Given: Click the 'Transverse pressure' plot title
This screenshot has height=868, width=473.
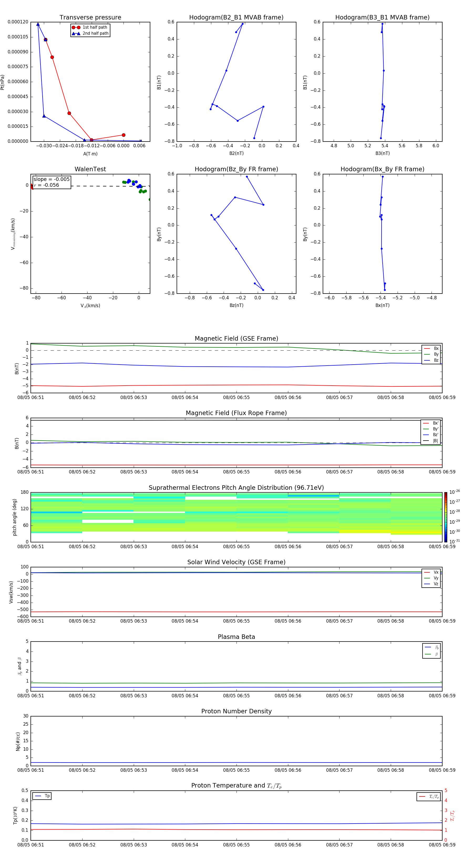Looking at the screenshot, I should [x=90, y=18].
